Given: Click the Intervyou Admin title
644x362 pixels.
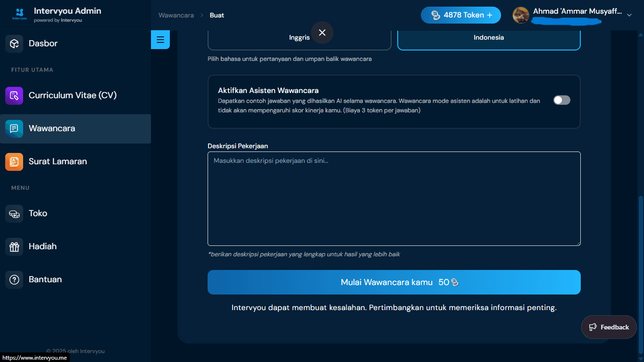Looking at the screenshot, I should point(67,11).
